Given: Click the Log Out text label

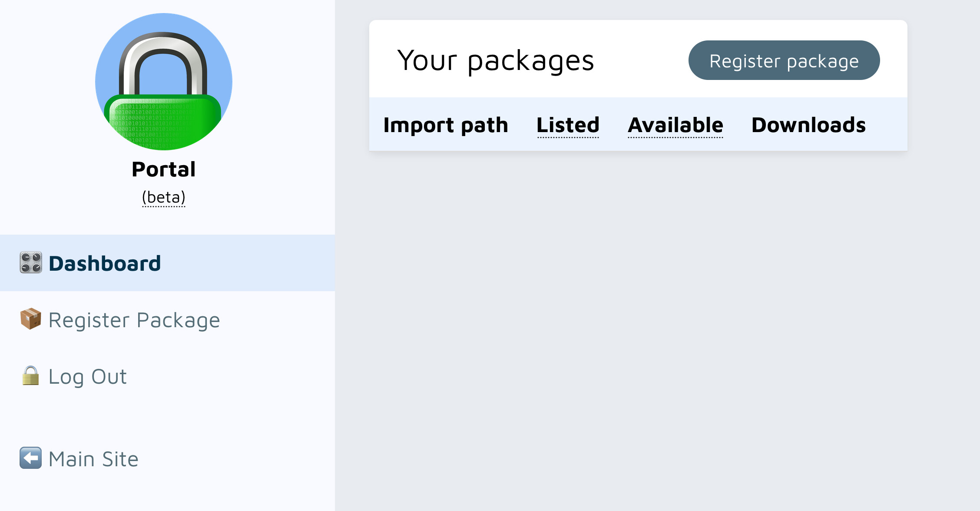Looking at the screenshot, I should point(88,376).
